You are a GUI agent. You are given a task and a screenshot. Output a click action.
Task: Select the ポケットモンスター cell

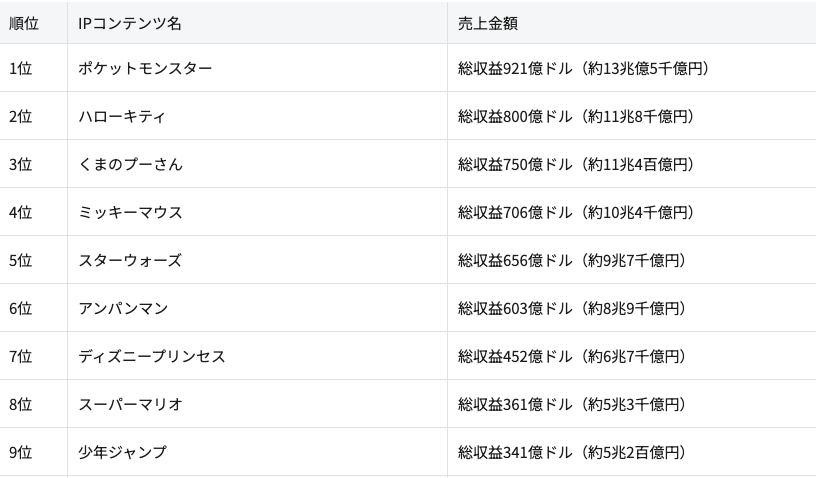click(x=145, y=69)
